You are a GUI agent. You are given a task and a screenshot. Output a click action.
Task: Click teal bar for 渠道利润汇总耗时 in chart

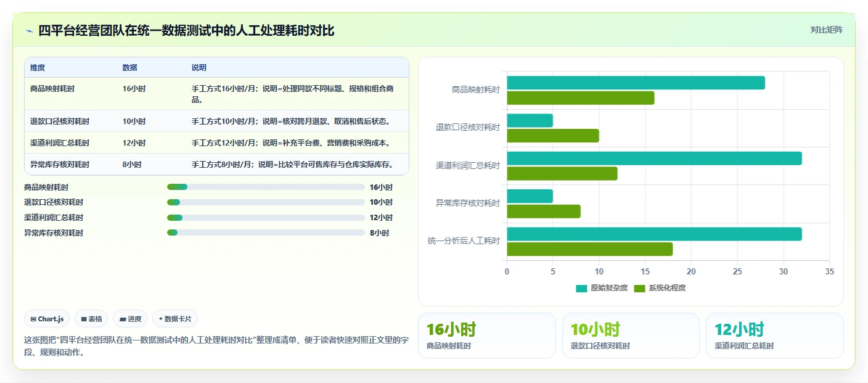point(654,159)
